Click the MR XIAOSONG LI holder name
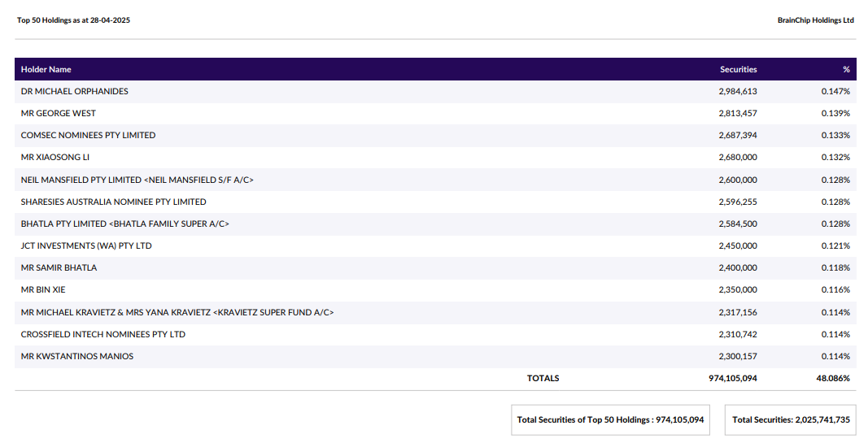This screenshot has width=868, height=443. click(x=55, y=157)
